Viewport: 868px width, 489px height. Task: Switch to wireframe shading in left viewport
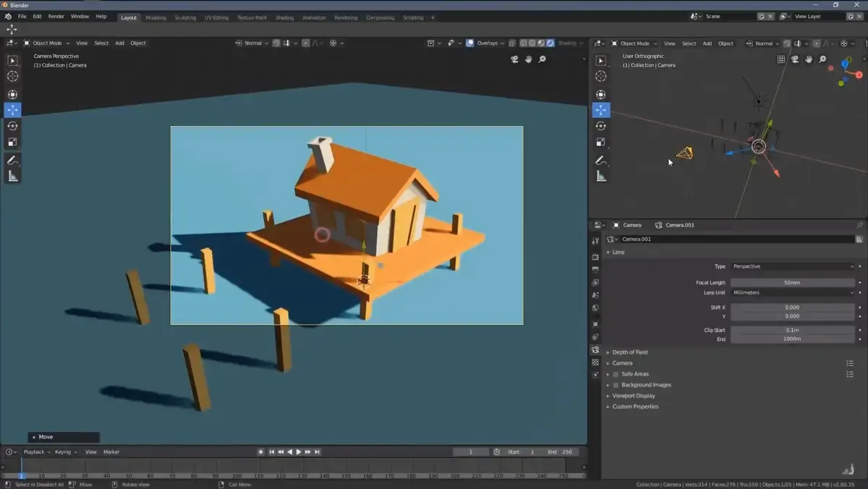pos(524,43)
